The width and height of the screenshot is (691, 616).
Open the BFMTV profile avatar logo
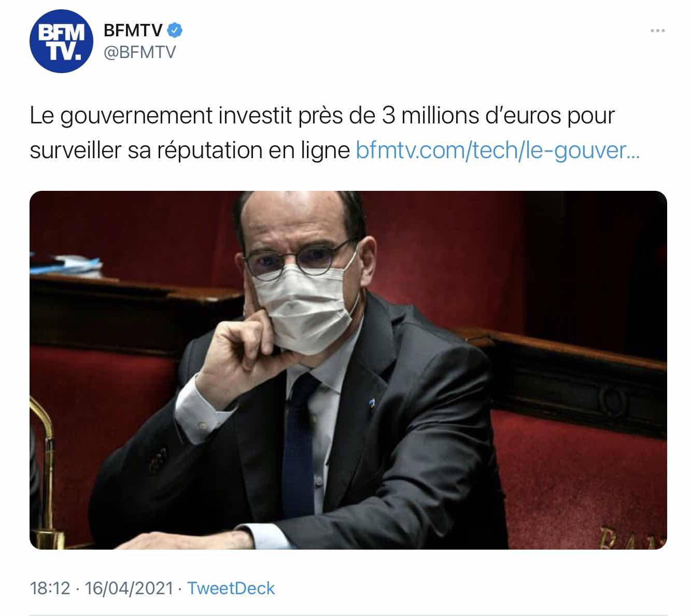point(61,41)
